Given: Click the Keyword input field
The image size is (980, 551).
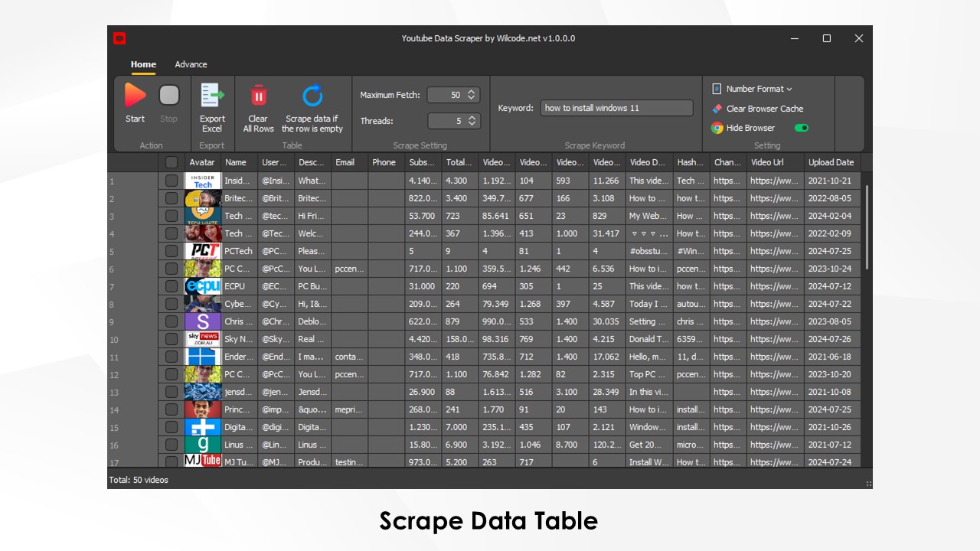Looking at the screenshot, I should pyautogui.click(x=616, y=108).
